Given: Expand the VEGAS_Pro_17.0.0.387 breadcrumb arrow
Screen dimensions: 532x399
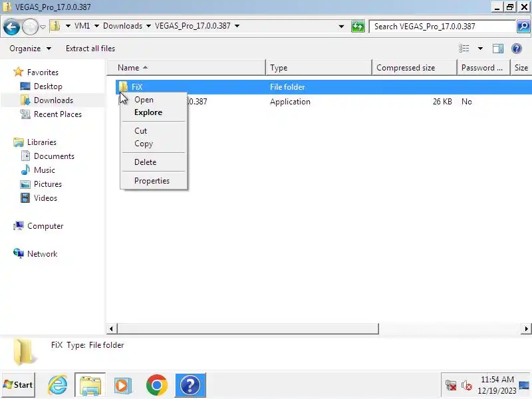Looking at the screenshot, I should click(237, 26).
